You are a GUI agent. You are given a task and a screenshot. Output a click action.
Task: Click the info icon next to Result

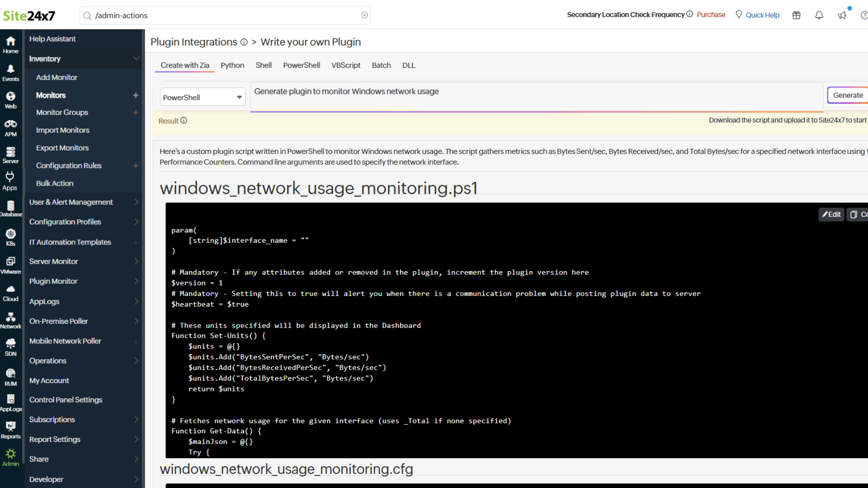coord(184,121)
